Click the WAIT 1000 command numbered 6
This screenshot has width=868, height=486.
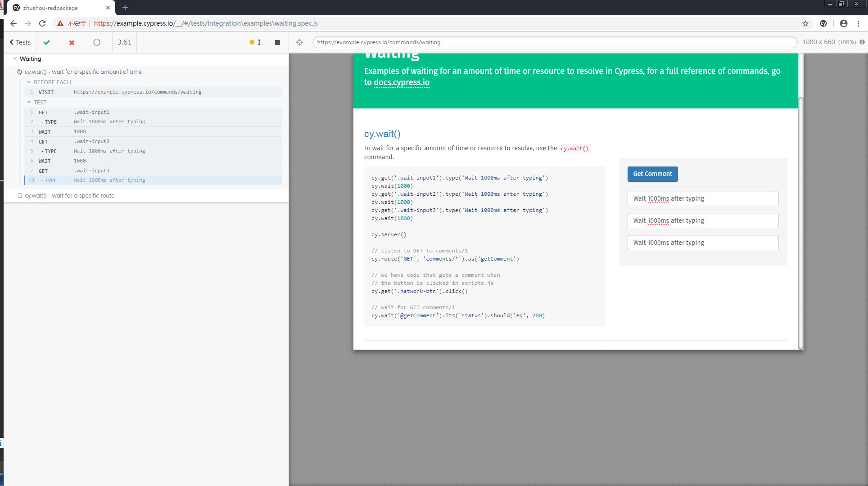(153, 161)
